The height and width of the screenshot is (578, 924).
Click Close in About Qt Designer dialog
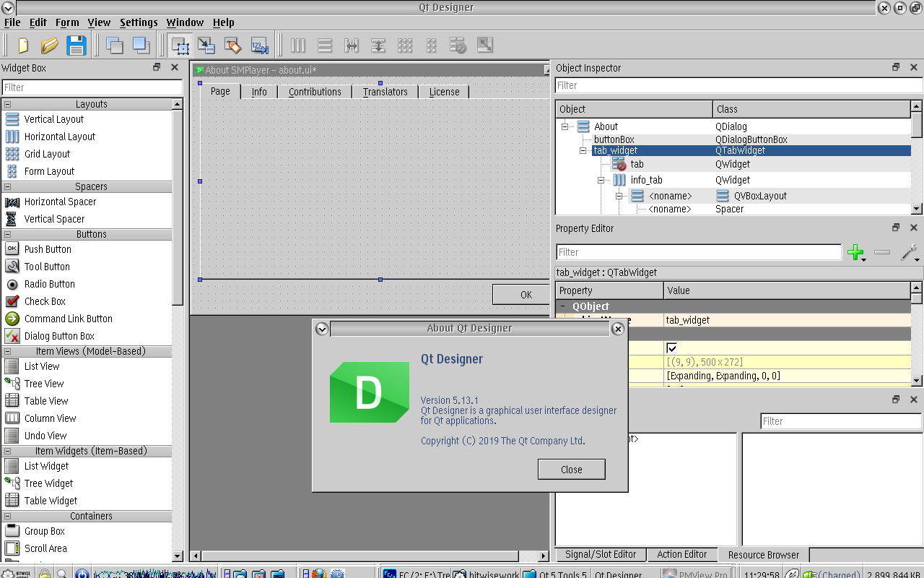click(x=572, y=470)
